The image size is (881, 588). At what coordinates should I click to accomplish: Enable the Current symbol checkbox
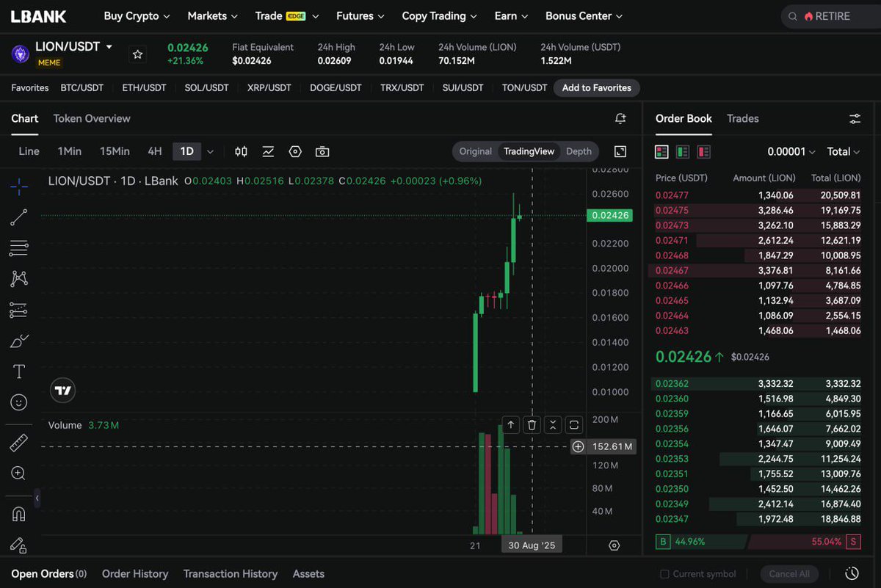pos(664,574)
